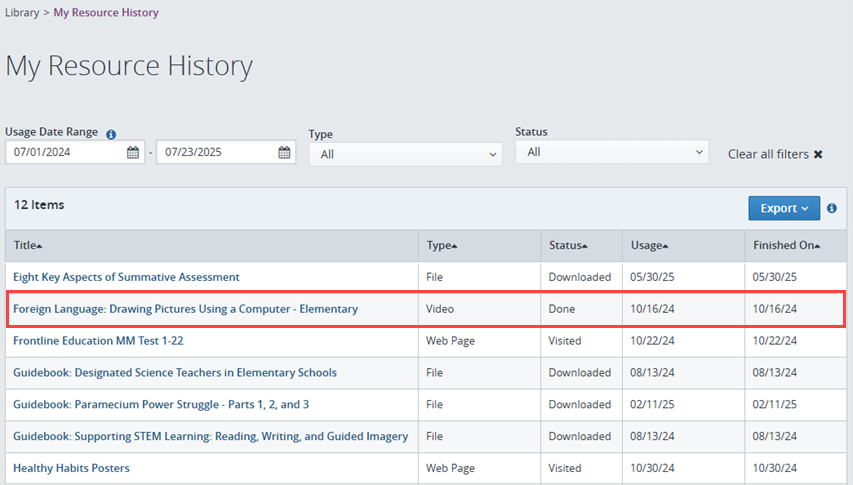Click the info icon beside Export
The height and width of the screenshot is (485, 853).
pyautogui.click(x=832, y=208)
